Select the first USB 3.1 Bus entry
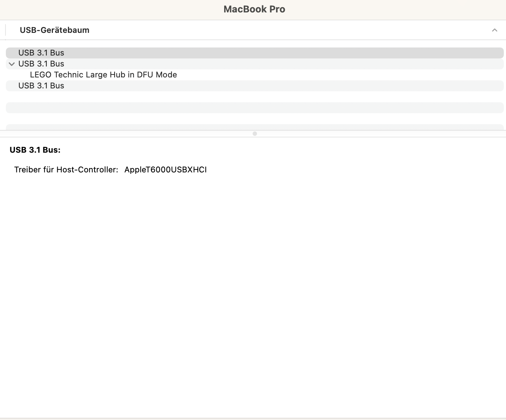 pos(41,53)
